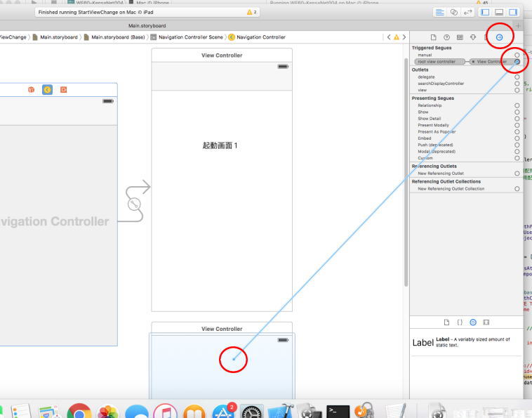
Task: Select the Media library tab
Action: [x=486, y=322]
